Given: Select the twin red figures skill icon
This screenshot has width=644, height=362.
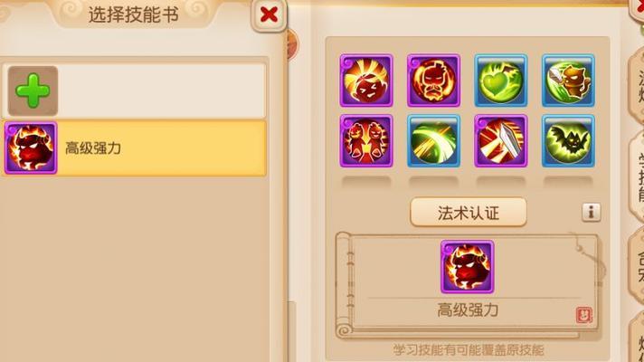Looking at the screenshot, I should 366,141.
